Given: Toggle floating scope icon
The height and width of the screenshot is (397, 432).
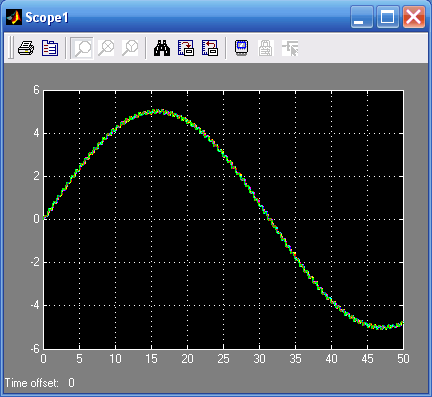Looking at the screenshot, I should 242,48.
